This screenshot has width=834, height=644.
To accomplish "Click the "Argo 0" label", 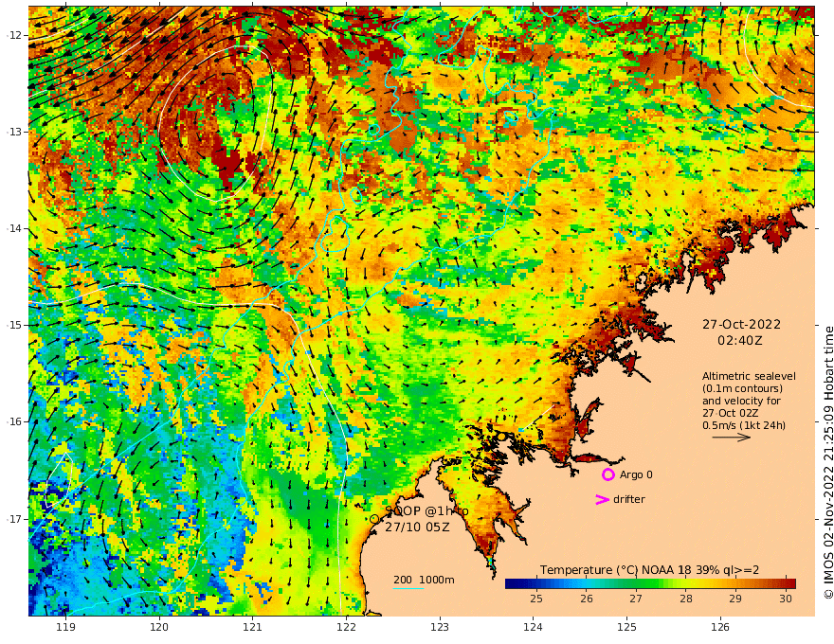I will [636, 474].
